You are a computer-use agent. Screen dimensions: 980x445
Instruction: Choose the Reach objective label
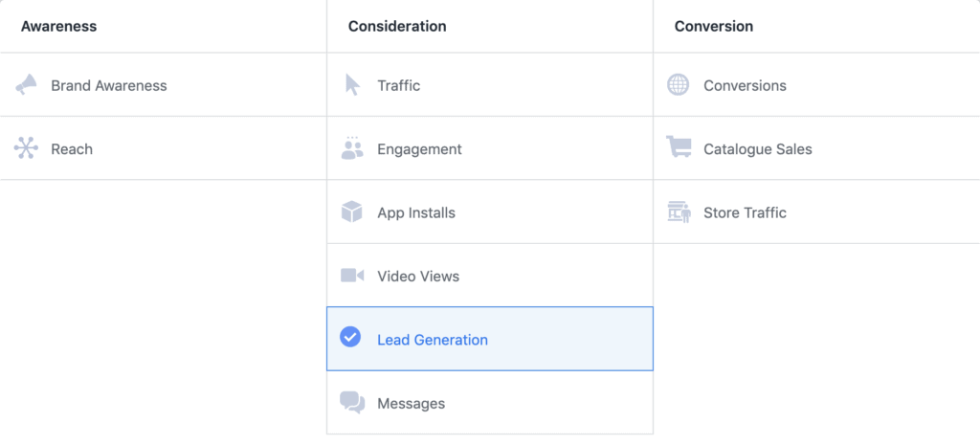(72, 149)
